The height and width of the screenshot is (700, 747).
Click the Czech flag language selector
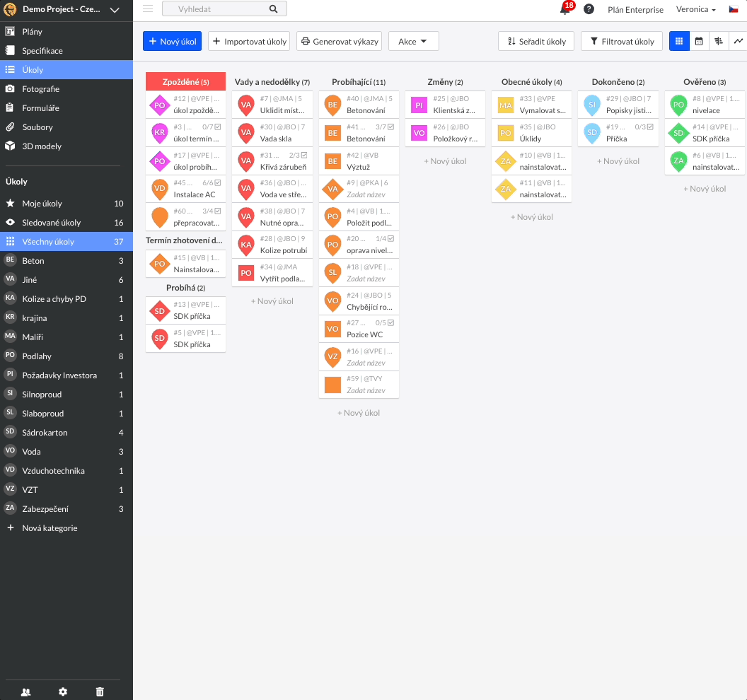point(734,9)
